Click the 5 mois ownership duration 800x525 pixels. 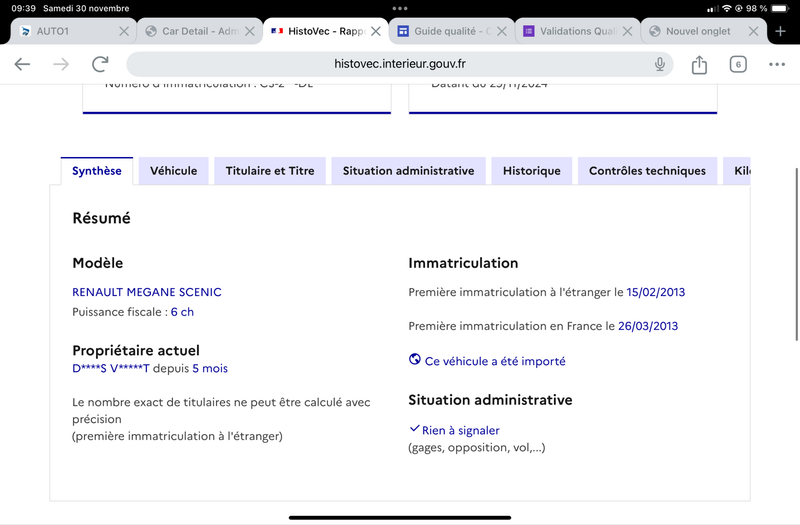coord(210,368)
